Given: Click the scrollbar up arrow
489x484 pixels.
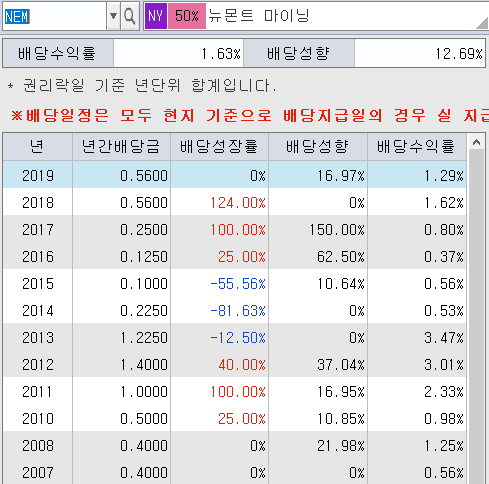Looking at the screenshot, I should (x=476, y=143).
